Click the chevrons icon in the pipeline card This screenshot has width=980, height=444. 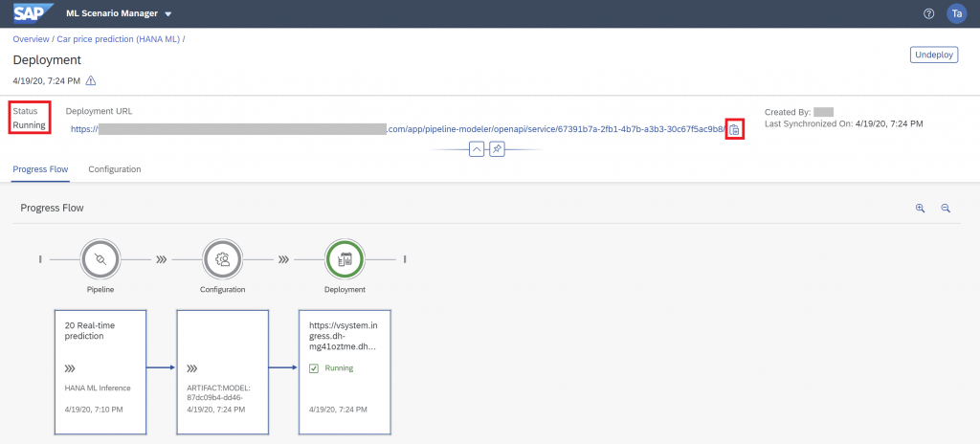[70, 368]
